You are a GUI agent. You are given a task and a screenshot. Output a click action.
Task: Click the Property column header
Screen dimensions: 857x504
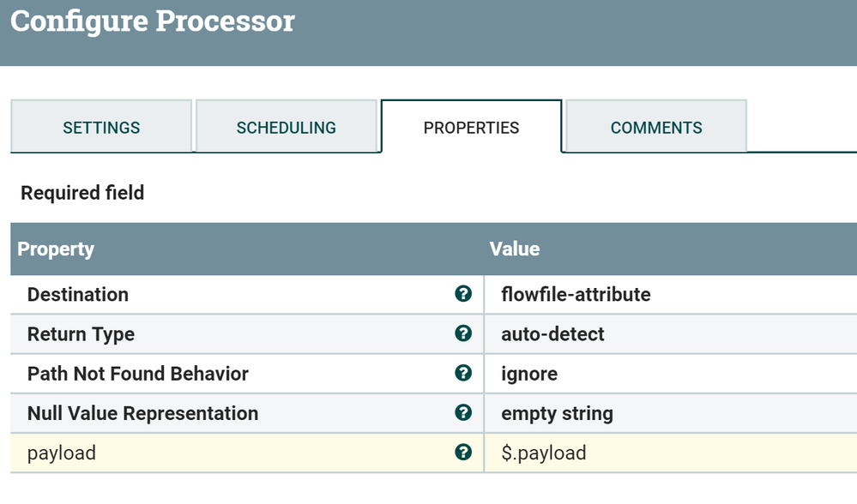coord(56,249)
